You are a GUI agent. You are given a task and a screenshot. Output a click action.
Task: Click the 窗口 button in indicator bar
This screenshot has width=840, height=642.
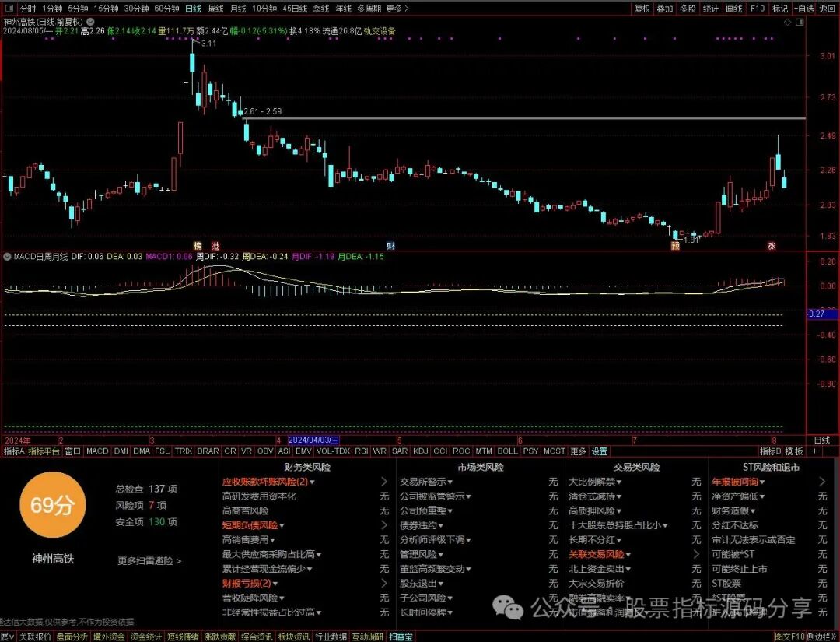73,452
